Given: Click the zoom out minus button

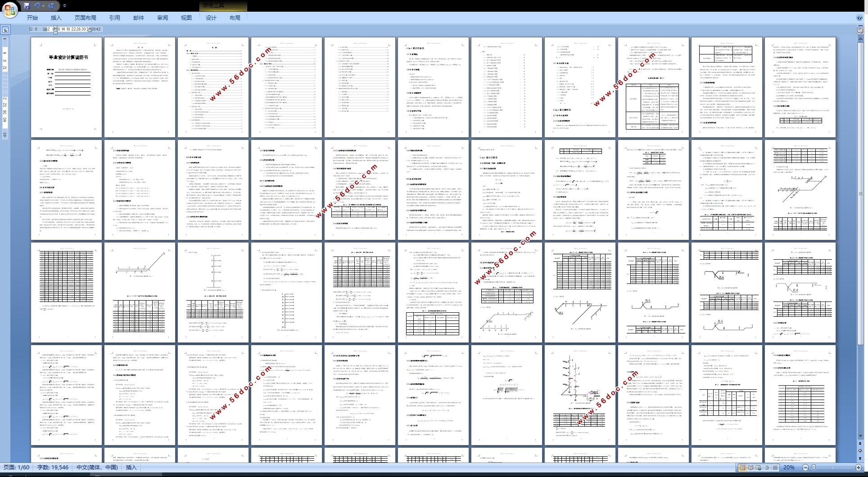Looking at the screenshot, I should tap(805, 468).
